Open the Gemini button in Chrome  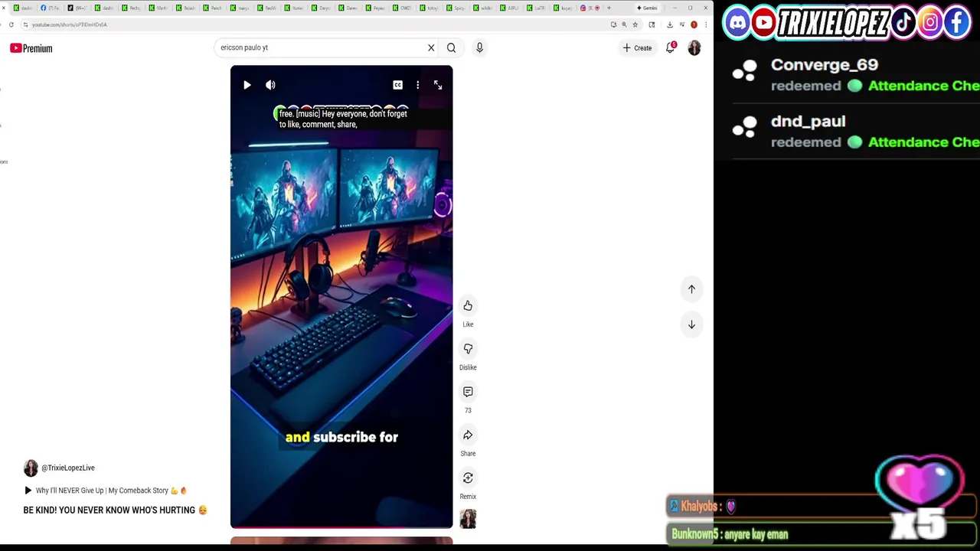pos(648,8)
